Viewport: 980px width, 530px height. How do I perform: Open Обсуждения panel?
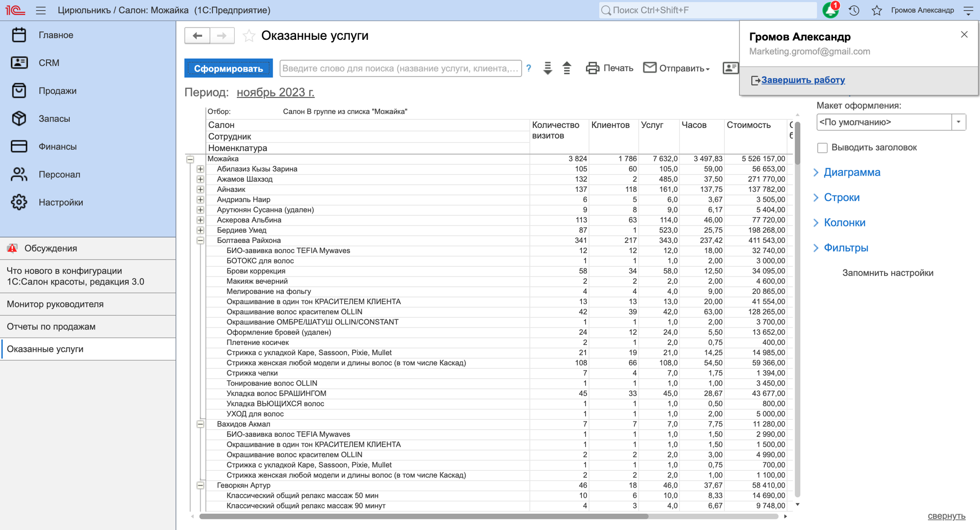(x=88, y=248)
